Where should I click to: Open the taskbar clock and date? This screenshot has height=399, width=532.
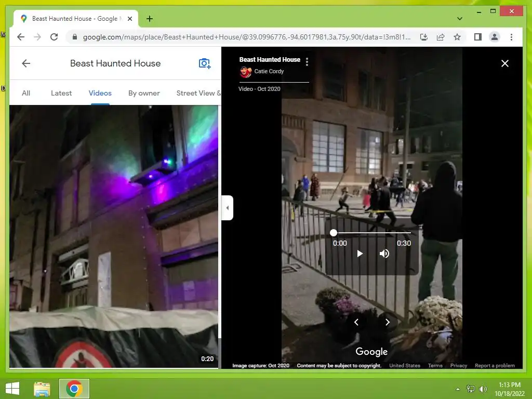[x=510, y=389]
